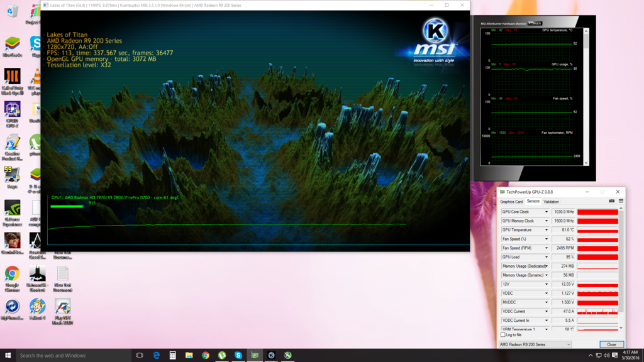Screen dimensions: 644x362
Task: Open GPU-Z hamburger menu icon
Action: pyautogui.click(x=621, y=201)
